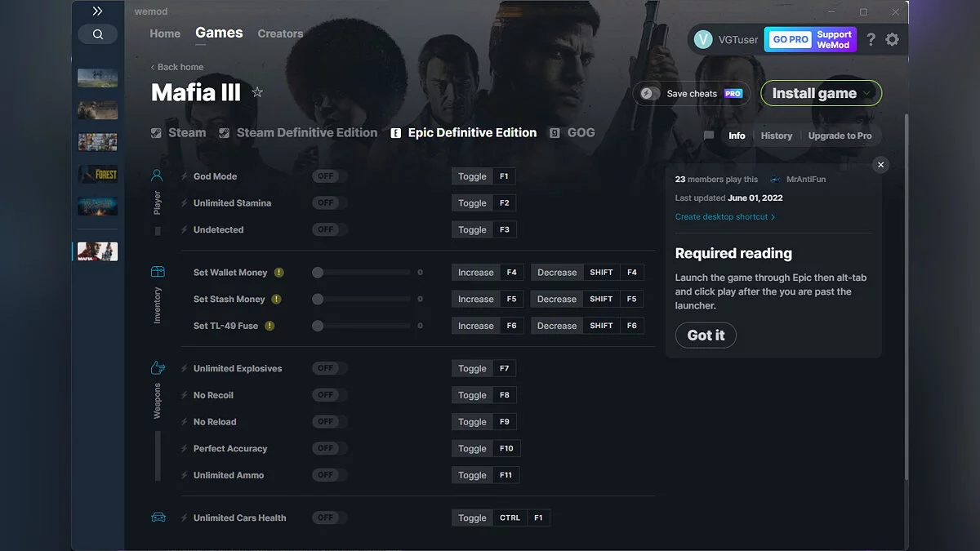The width and height of the screenshot is (980, 551).
Task: Toggle Unlimited Stamina on
Action: point(328,202)
